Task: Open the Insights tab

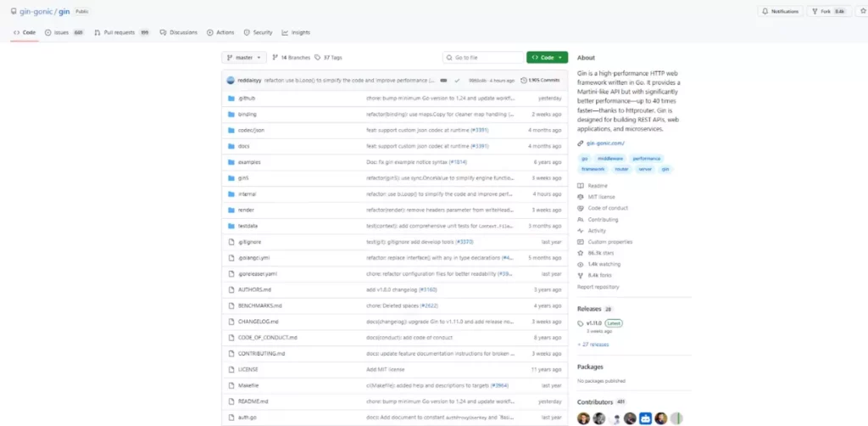Action: click(x=296, y=32)
